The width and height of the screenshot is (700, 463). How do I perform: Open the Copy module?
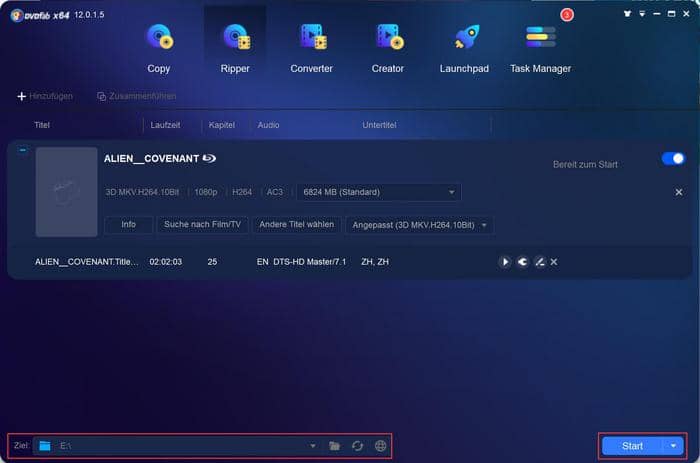pyautogui.click(x=158, y=48)
